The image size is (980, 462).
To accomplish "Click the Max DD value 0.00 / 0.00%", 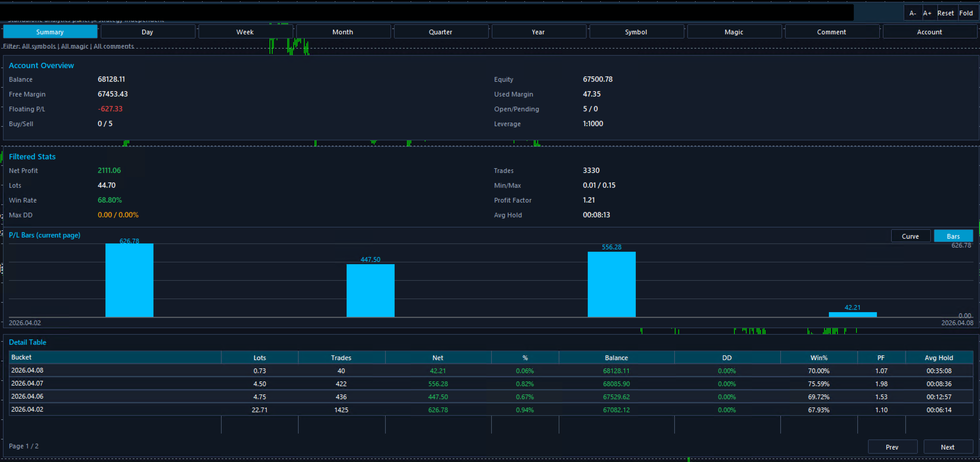I will tap(118, 215).
